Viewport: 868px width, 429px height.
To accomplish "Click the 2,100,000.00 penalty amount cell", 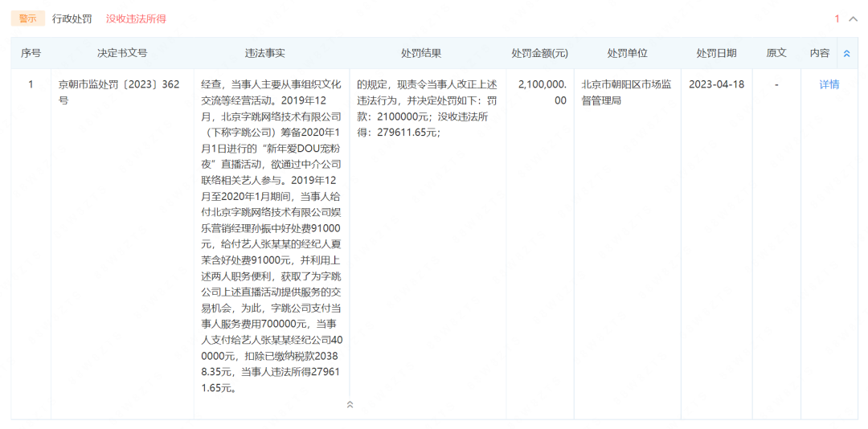I will point(542,92).
